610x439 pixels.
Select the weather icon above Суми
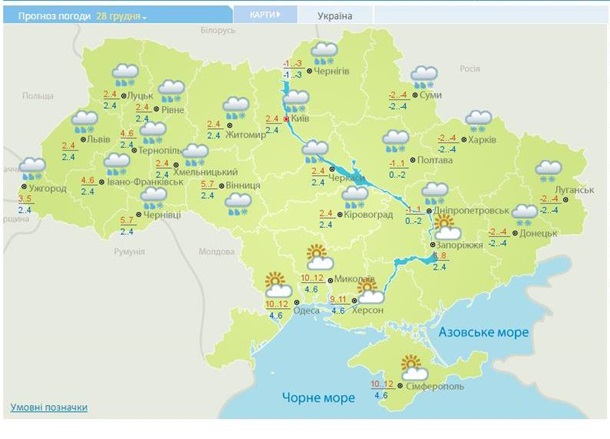tap(423, 76)
